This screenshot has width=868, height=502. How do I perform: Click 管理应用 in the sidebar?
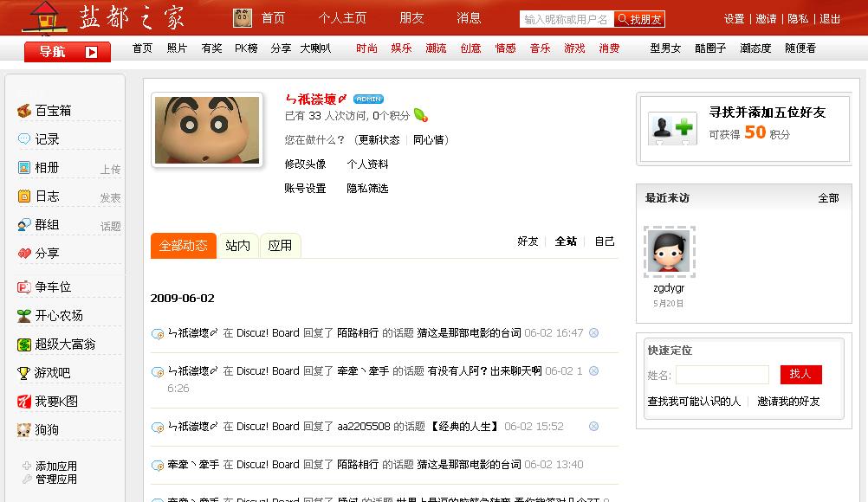(56, 479)
